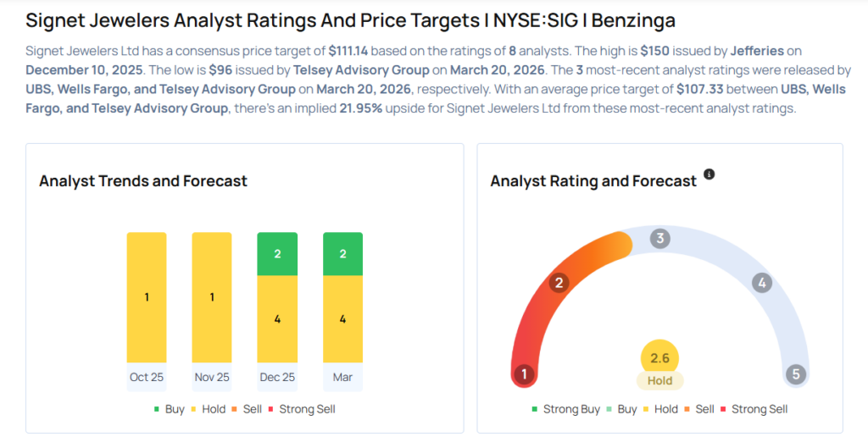Click the yellow Hold segment for Mar
Image resolution: width=868 pixels, height=437 pixels.
point(342,319)
